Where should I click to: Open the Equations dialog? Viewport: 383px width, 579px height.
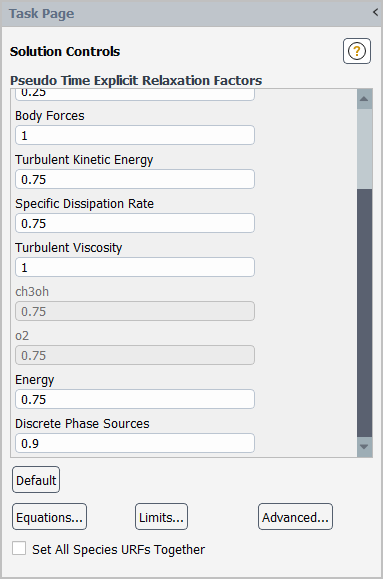click(x=49, y=517)
